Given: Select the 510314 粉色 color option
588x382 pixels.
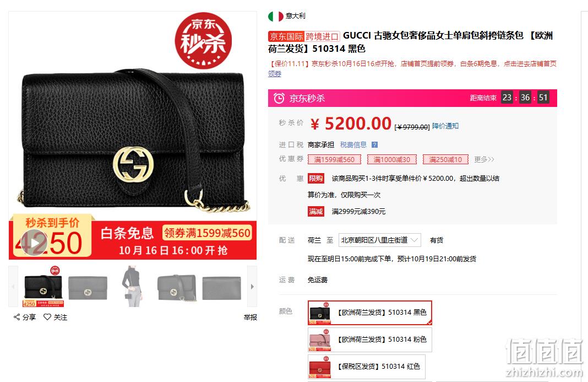Looking at the screenshot, I should 370,340.
